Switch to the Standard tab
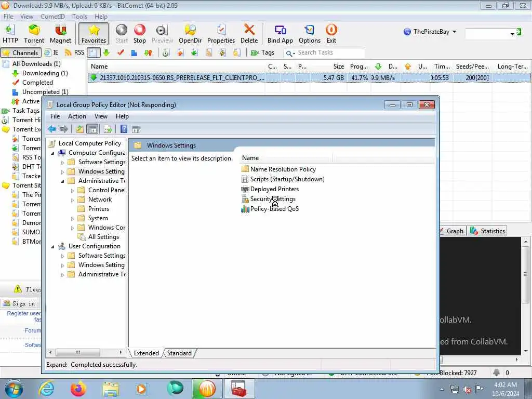The width and height of the screenshot is (532, 399). (179, 353)
